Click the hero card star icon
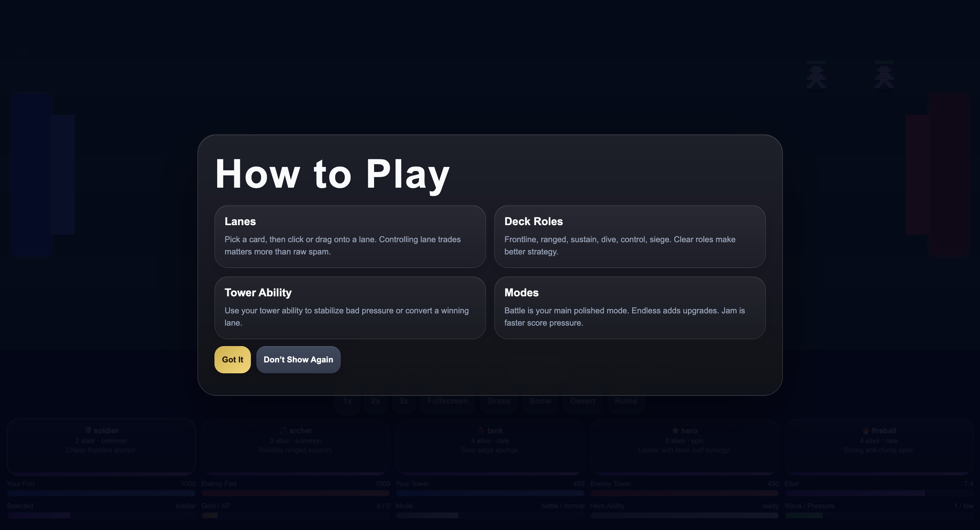This screenshot has width=980, height=530. click(675, 430)
